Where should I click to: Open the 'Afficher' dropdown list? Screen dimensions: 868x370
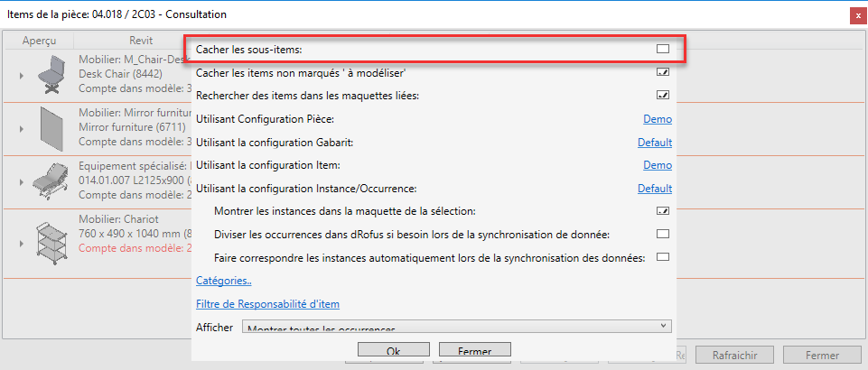(456, 327)
